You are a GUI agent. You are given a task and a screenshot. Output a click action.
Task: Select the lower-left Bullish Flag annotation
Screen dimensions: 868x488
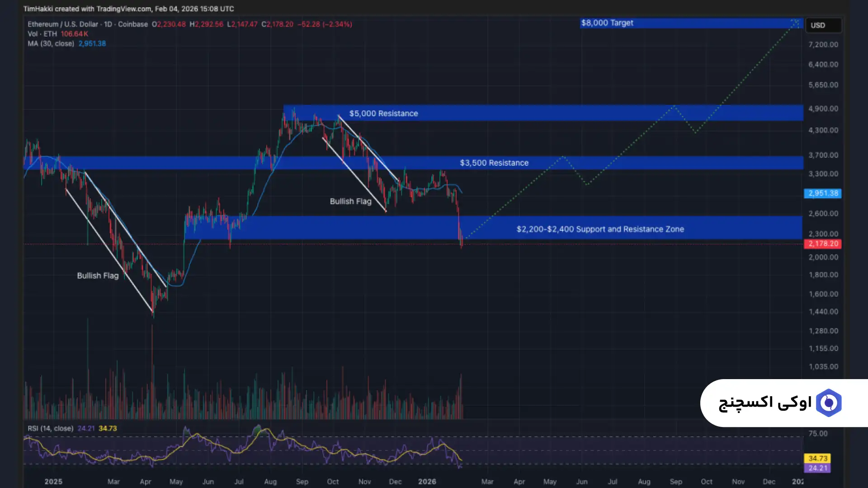point(98,276)
